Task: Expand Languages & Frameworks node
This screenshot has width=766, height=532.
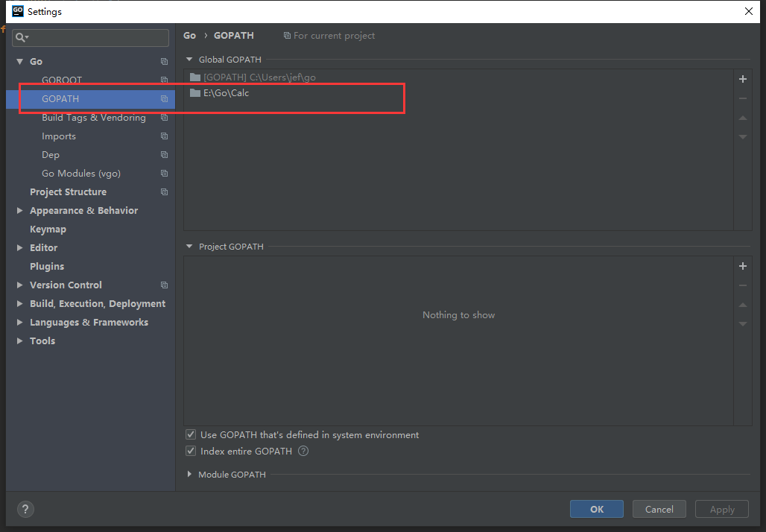Action: point(19,323)
